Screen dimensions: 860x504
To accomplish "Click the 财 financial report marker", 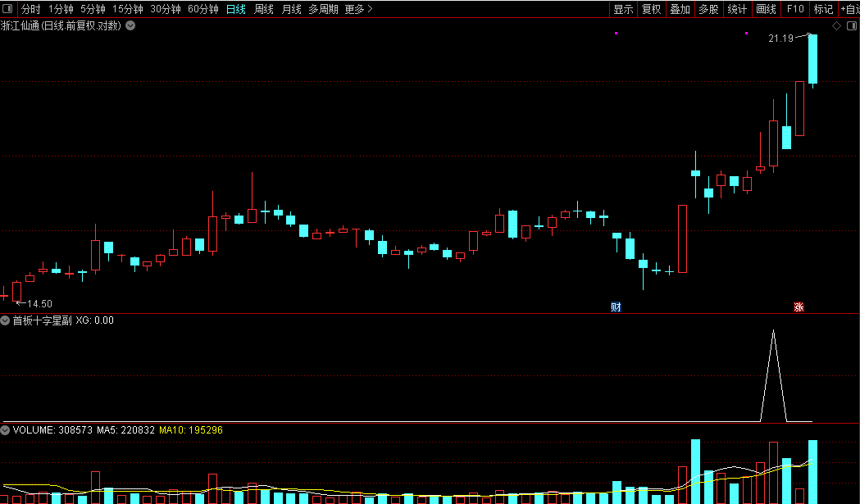I will [616, 307].
